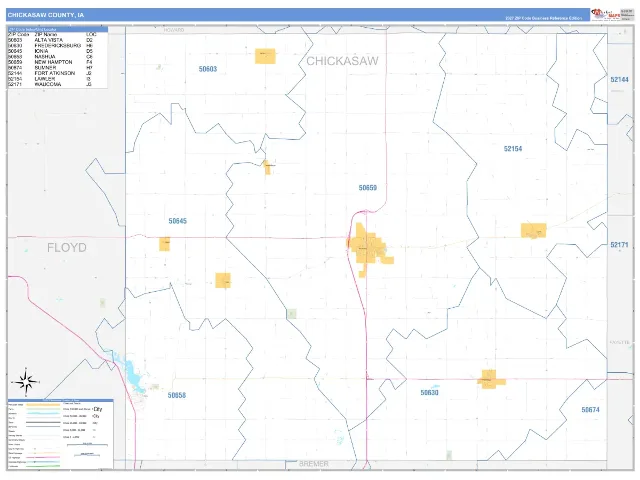The height and width of the screenshot is (480, 640).
Task: Click the blue legend header bar
Action: pyautogui.click(x=60, y=401)
